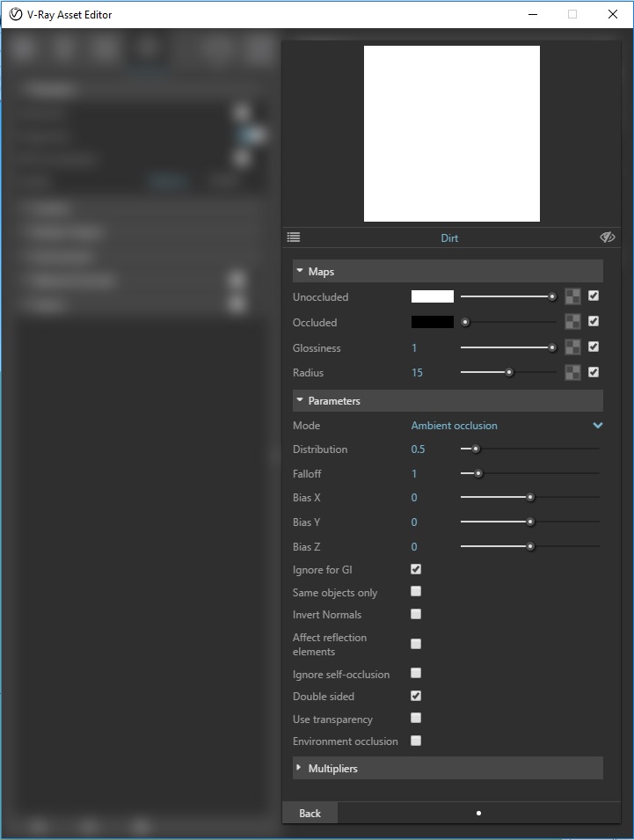Enable Same objects only
The width and height of the screenshot is (634, 840).
click(x=416, y=591)
